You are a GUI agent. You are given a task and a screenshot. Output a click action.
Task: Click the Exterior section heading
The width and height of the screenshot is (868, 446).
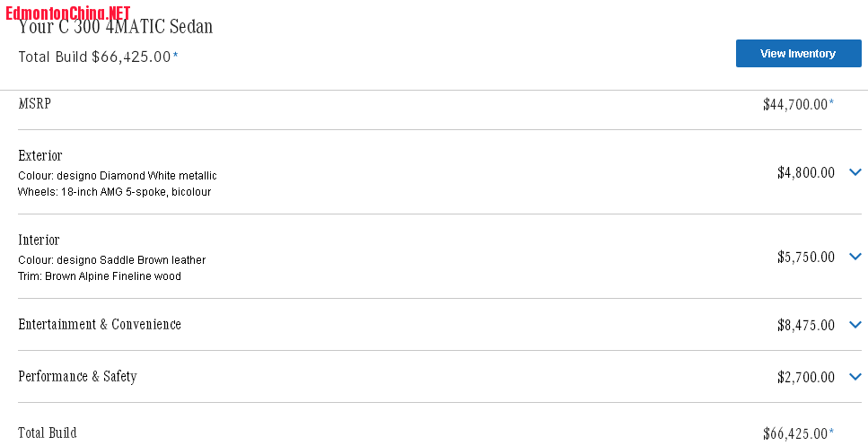click(39, 155)
